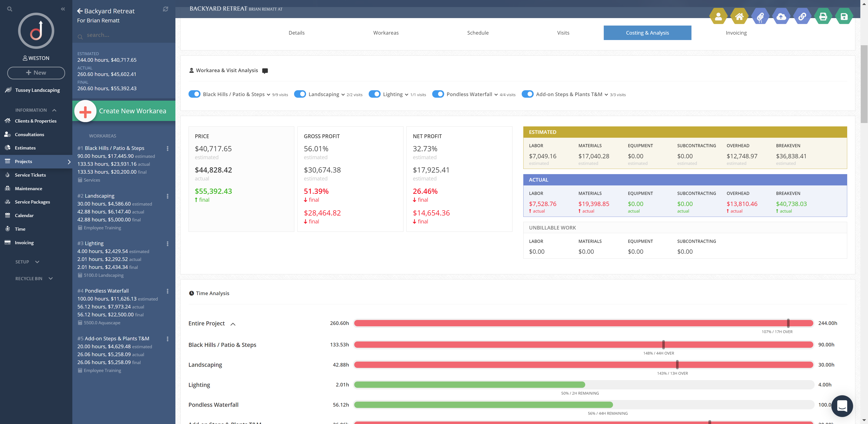Click the paperclip attachments hexagon icon
Viewport: 868px width, 424px height.
tap(760, 17)
